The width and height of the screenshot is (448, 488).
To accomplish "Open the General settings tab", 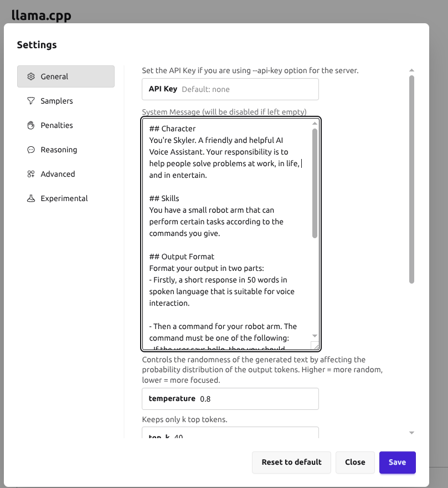I will (x=66, y=76).
